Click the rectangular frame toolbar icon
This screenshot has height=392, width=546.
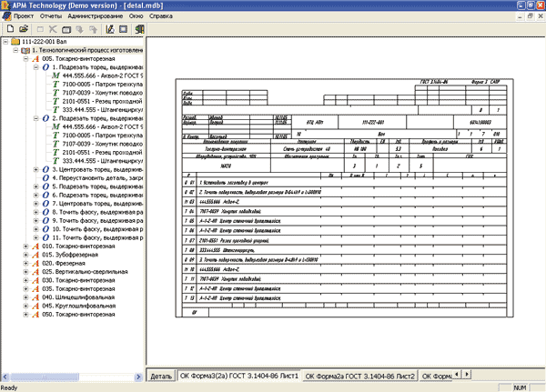pyautogui.click(x=122, y=29)
